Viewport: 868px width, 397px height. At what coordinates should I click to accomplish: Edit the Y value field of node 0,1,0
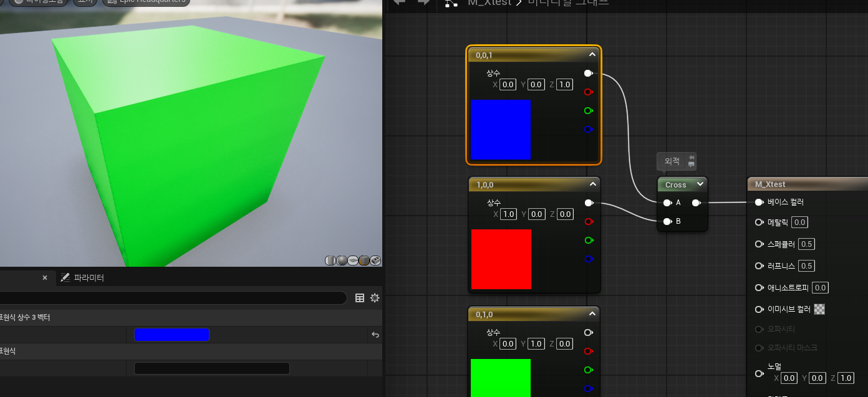tap(536, 343)
